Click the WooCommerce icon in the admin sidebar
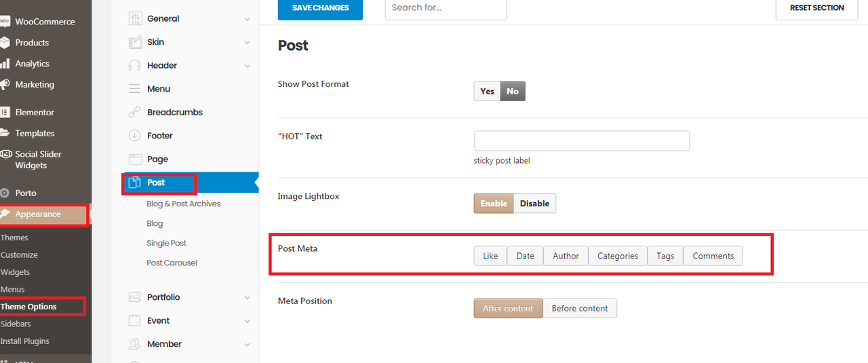868x363 pixels. [4, 22]
